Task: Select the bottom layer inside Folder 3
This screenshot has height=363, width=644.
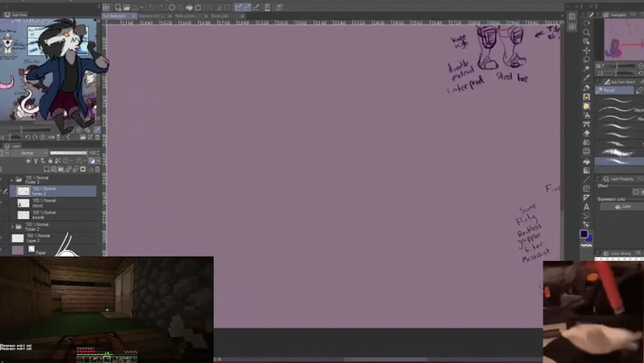Action: coord(53,215)
